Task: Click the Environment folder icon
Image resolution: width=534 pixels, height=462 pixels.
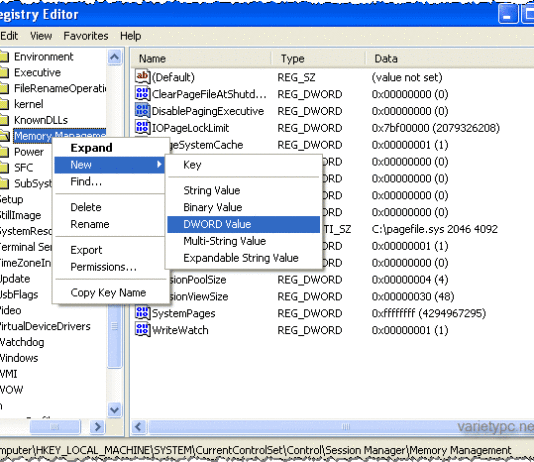Action: tap(4, 57)
